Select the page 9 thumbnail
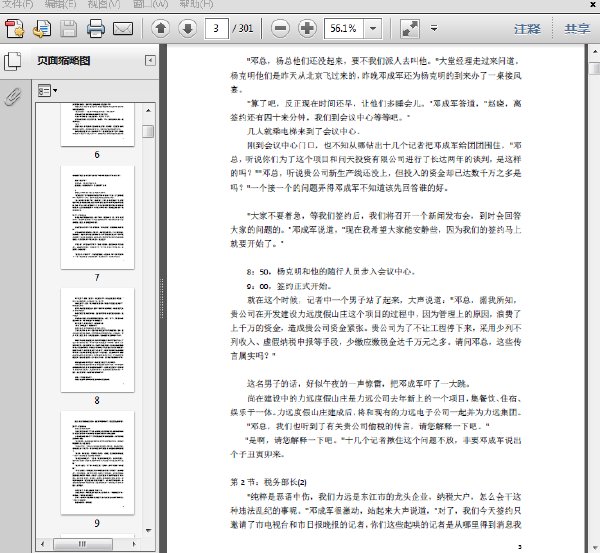600x553 pixels. click(97, 463)
